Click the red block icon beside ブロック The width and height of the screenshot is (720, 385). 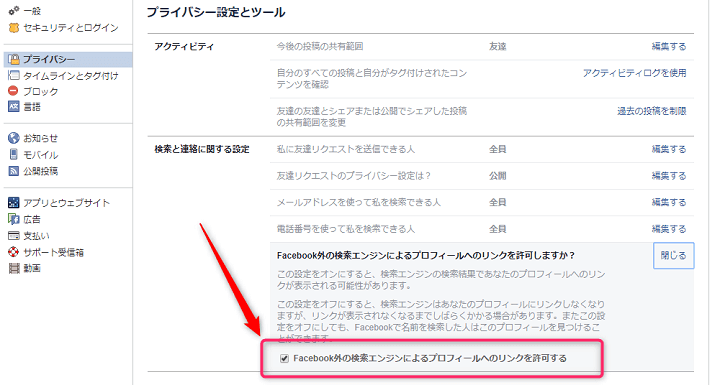coord(13,91)
